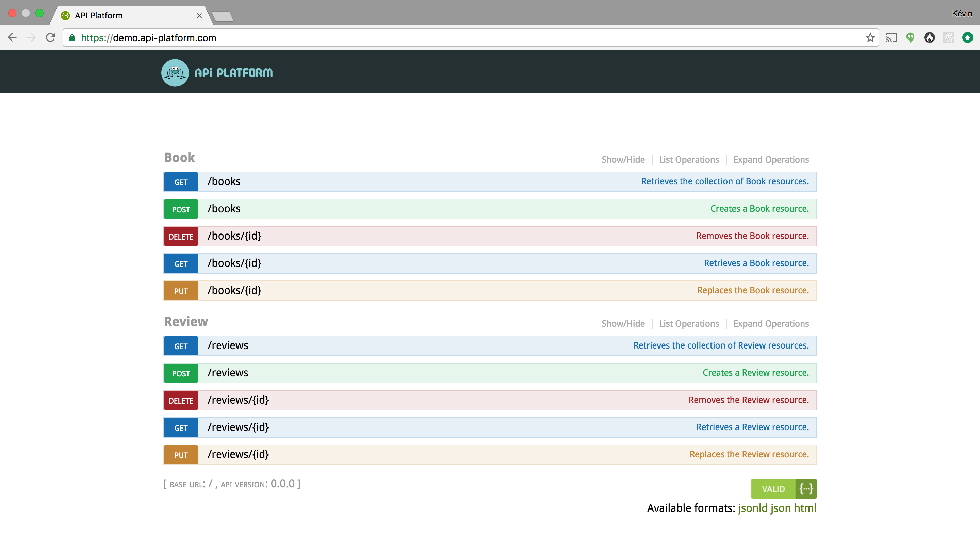The image size is (980, 533).
Task: Expand the DELETE /books/{id} operation
Action: (x=490, y=236)
